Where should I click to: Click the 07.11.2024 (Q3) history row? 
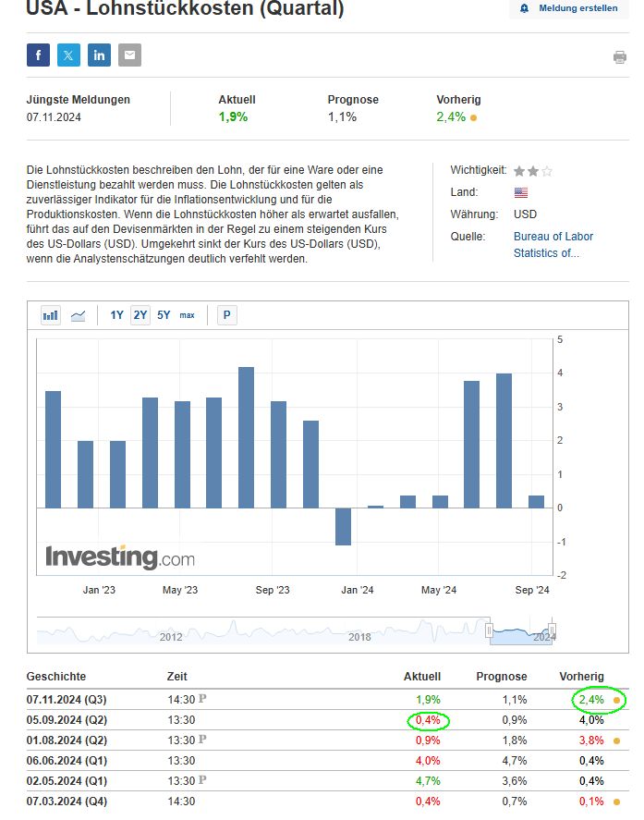68,700
